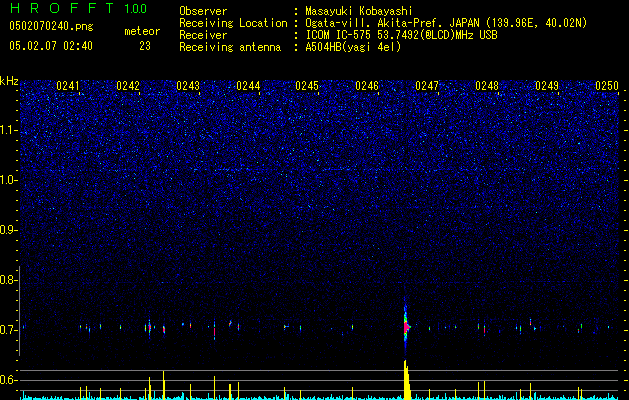Click the 'Receiving antenna' field label
The height and width of the screenshot is (400, 629).
point(230,47)
